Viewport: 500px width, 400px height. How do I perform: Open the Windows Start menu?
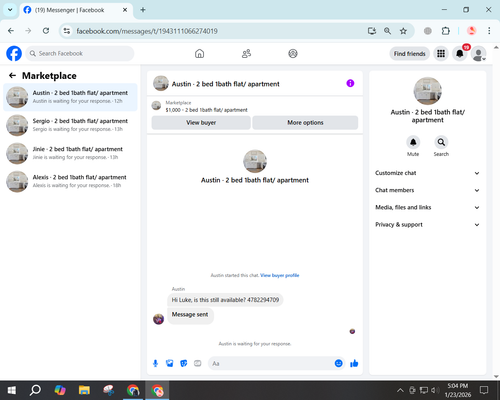[12, 390]
